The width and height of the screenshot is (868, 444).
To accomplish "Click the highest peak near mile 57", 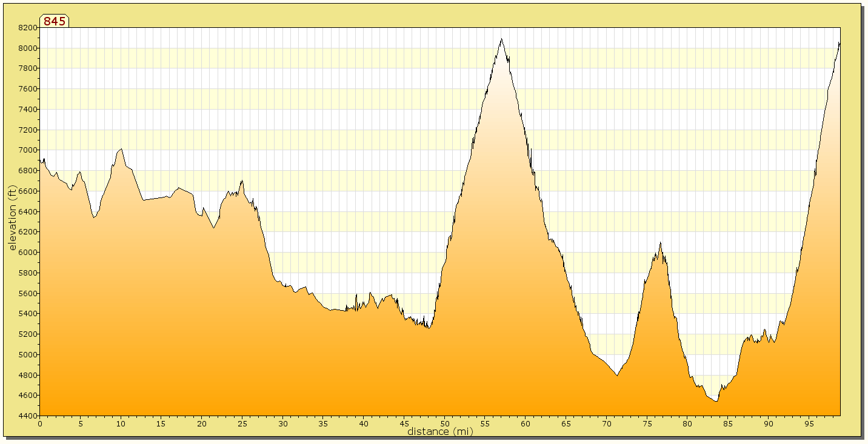I will 501,39.
